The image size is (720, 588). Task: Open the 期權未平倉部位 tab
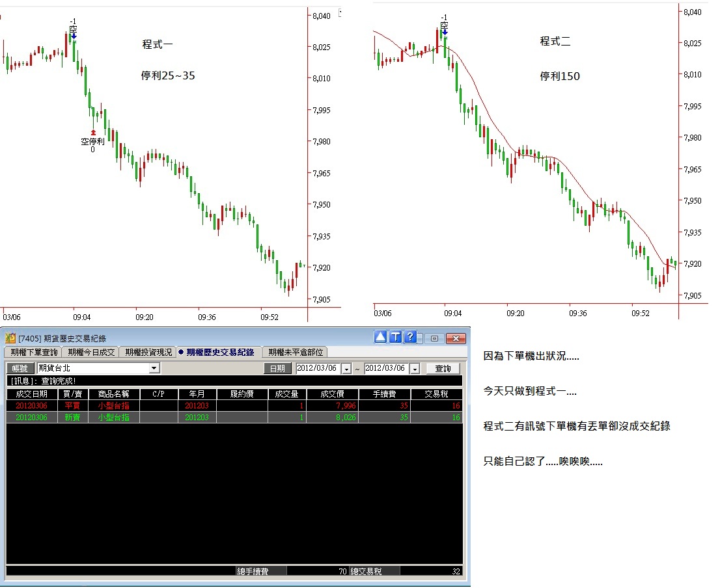tap(296, 353)
